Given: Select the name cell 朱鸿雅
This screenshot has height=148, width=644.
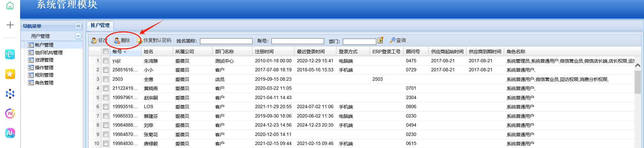Looking at the screenshot, I should (151, 61).
